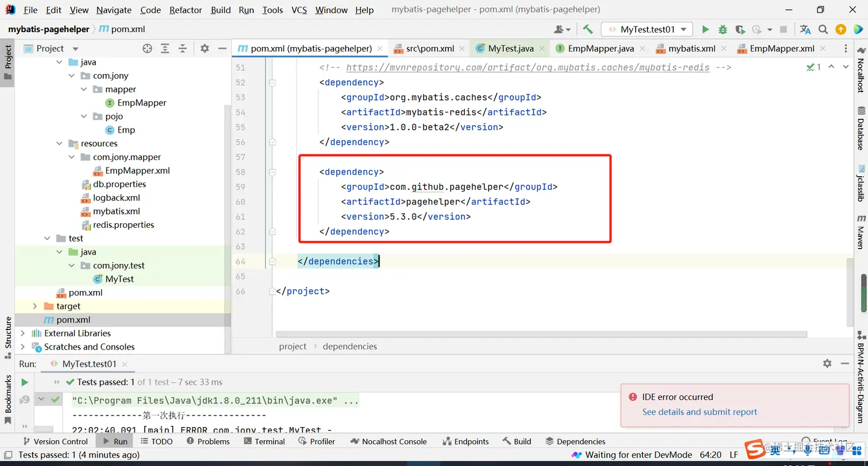Expand Scratches and Consoles node
This screenshot has width=868, height=466.
[23, 347]
